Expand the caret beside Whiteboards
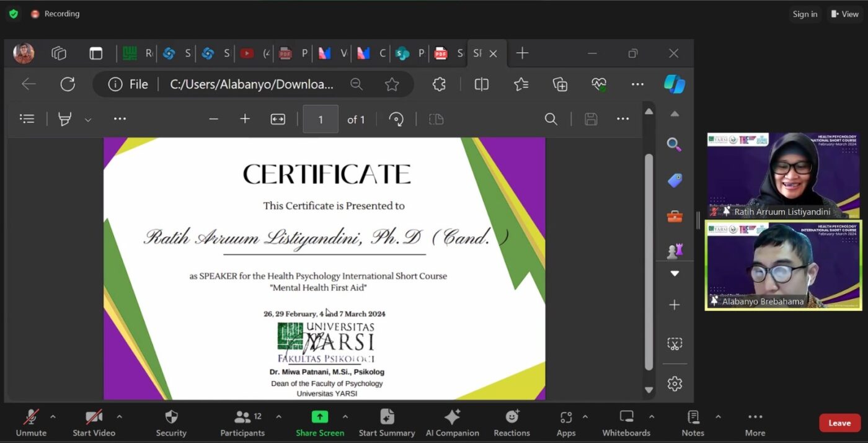Image resolution: width=868 pixels, height=443 pixels. point(651,416)
